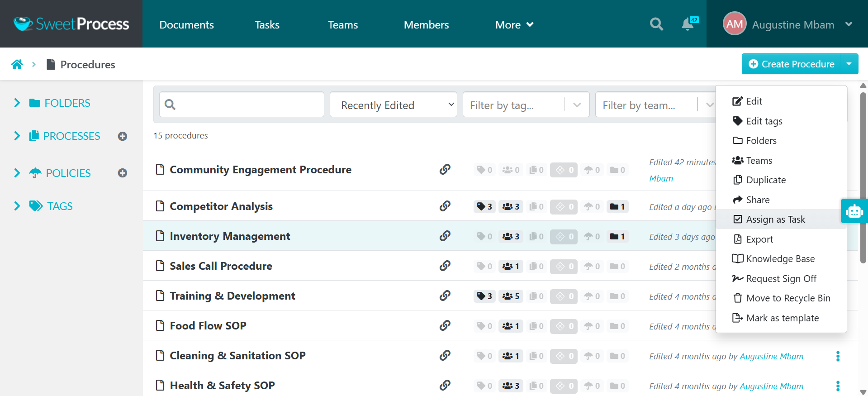The image size is (868, 396).
Task: Select Move to Recycle Bin
Action: point(781,298)
